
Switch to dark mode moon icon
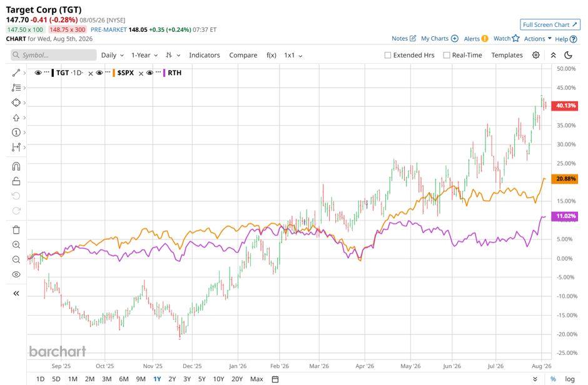point(568,55)
